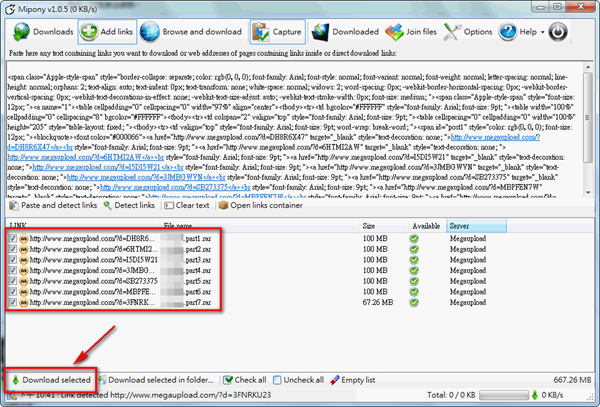
Task: Click the text box scroll up arrow
Action: pyautogui.click(x=588, y=67)
